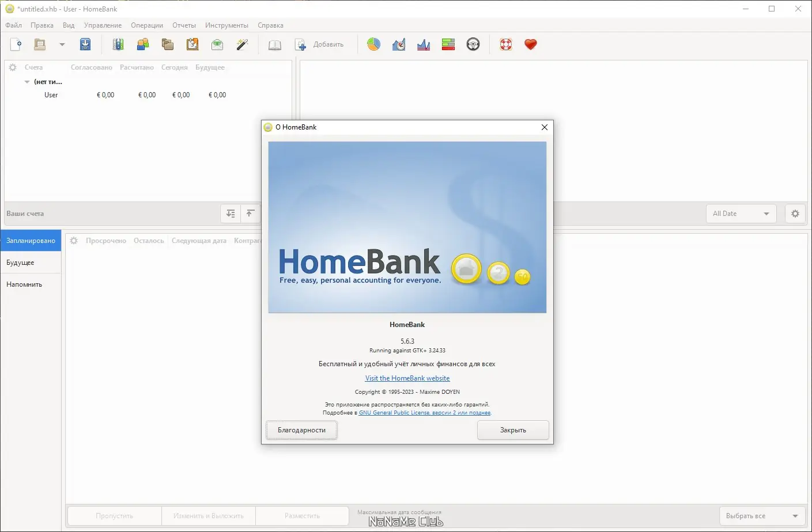Open the Управление menu
The image size is (812, 532).
pyautogui.click(x=103, y=25)
